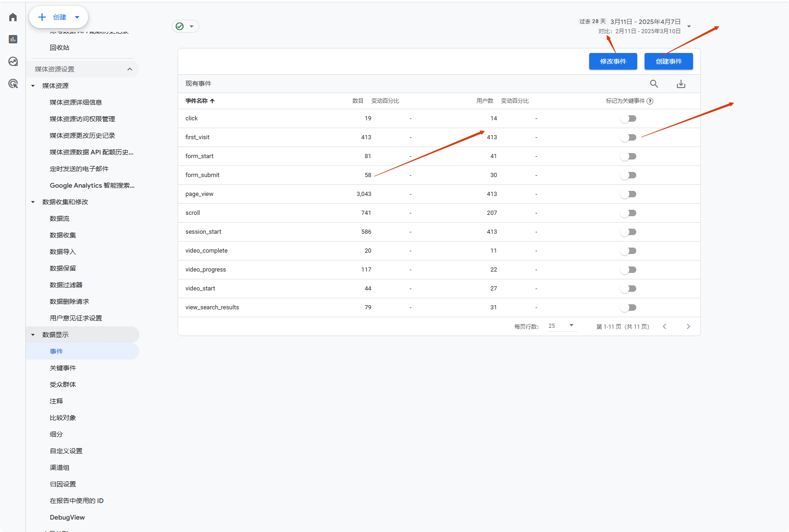789x532 pixels.
Task: Open help for 标记为关键事件 question mark
Action: [x=650, y=101]
